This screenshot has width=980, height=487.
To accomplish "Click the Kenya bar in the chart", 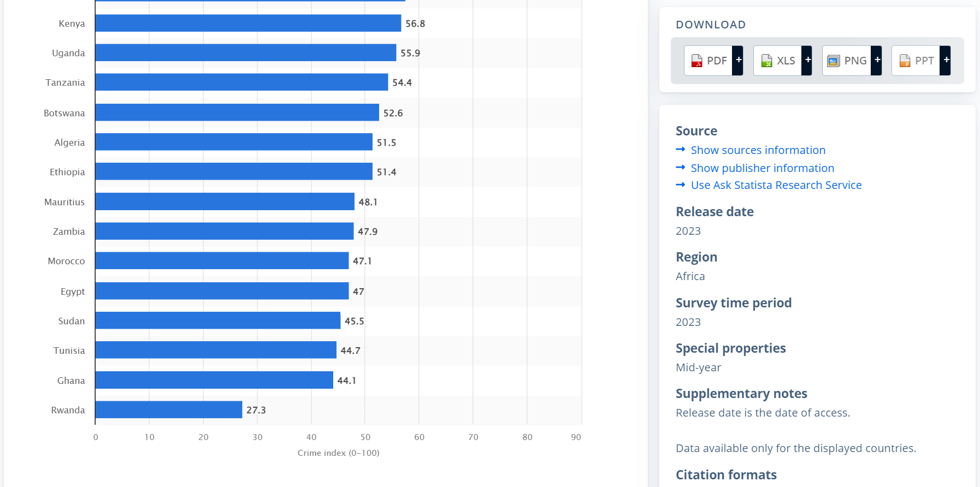I will (248, 23).
